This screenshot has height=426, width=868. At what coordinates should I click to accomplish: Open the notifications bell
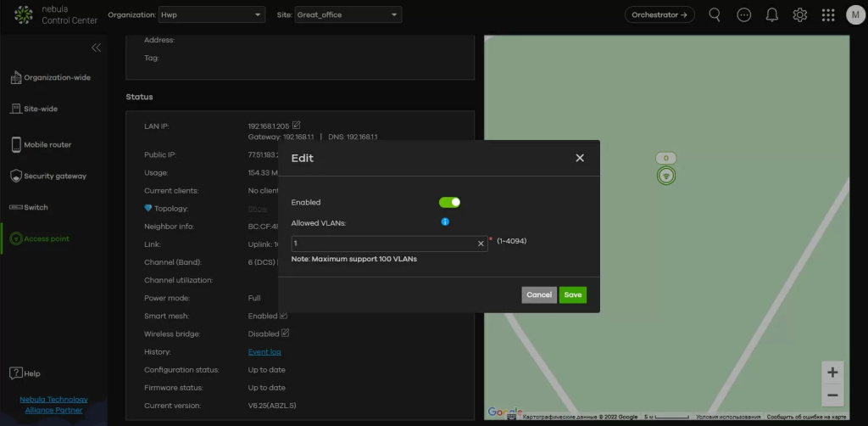(x=772, y=15)
